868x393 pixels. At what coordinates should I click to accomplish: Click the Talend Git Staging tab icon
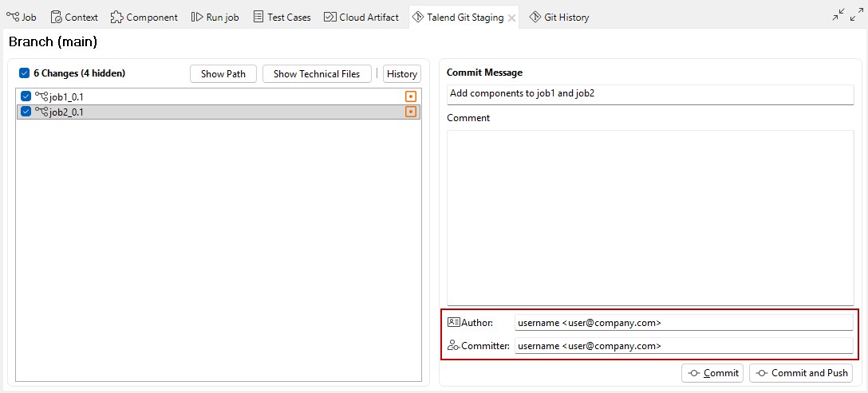[x=419, y=18]
